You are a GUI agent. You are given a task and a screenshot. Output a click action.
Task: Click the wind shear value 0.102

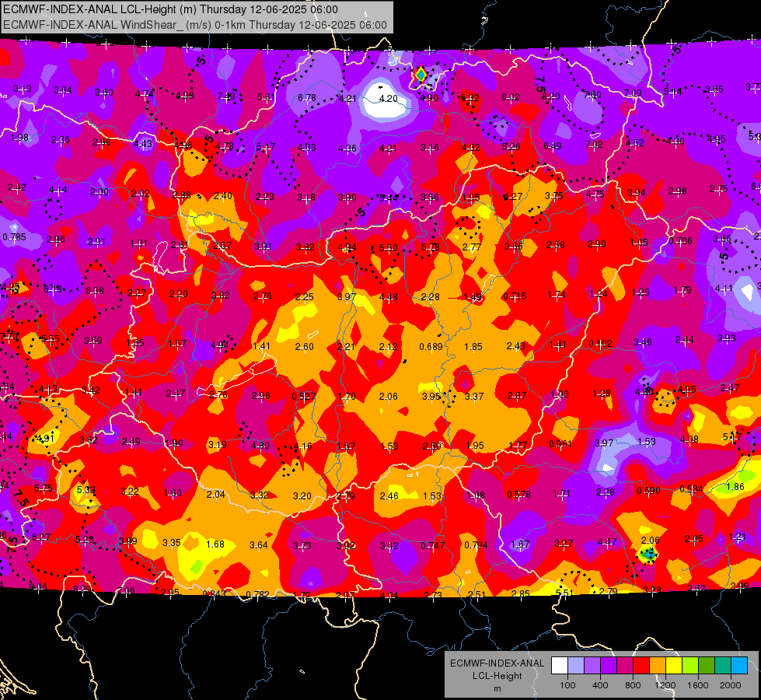coord(600,344)
